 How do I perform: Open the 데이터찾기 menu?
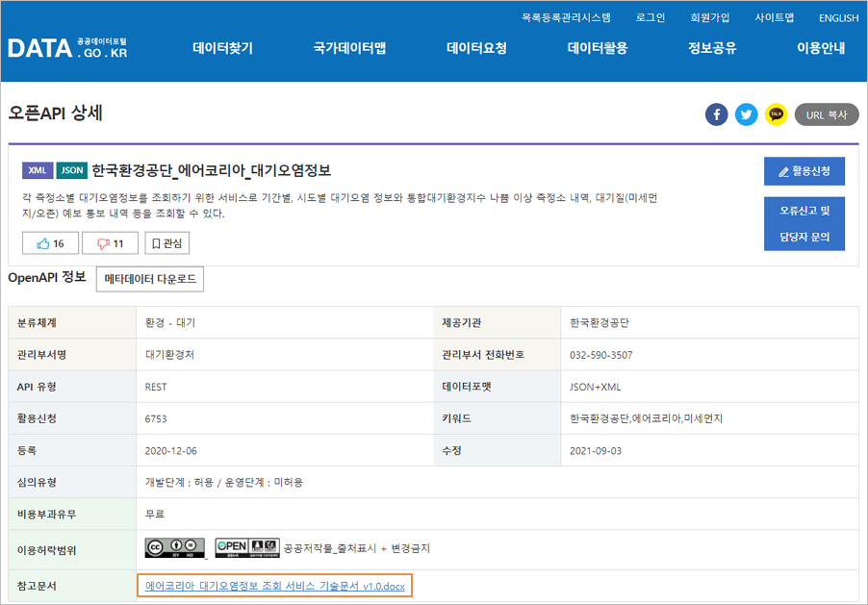pyautogui.click(x=222, y=48)
